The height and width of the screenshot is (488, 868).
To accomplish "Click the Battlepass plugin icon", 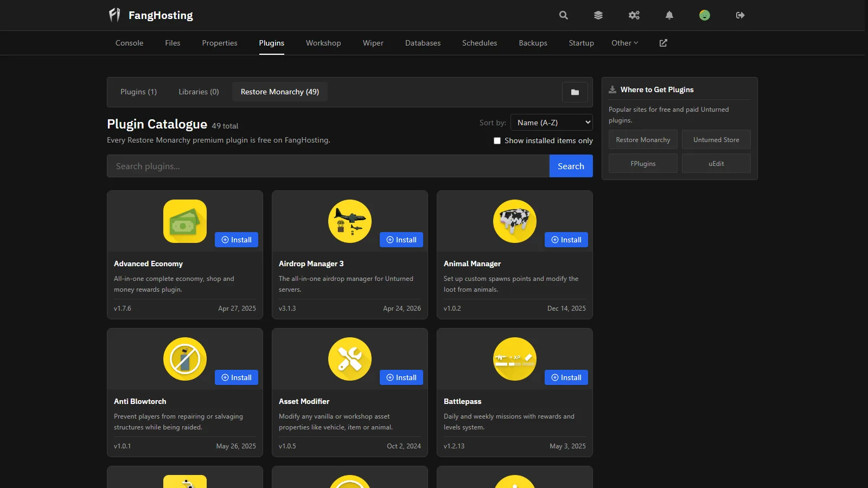I will (515, 359).
